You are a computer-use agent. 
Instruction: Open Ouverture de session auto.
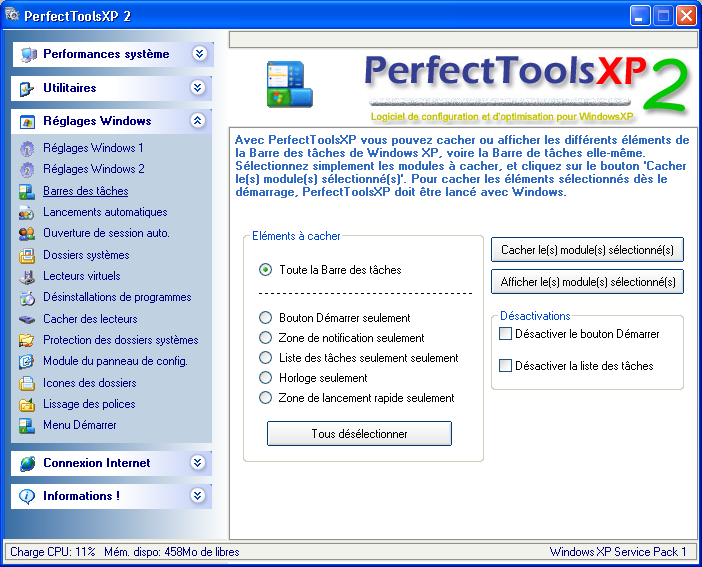(106, 233)
